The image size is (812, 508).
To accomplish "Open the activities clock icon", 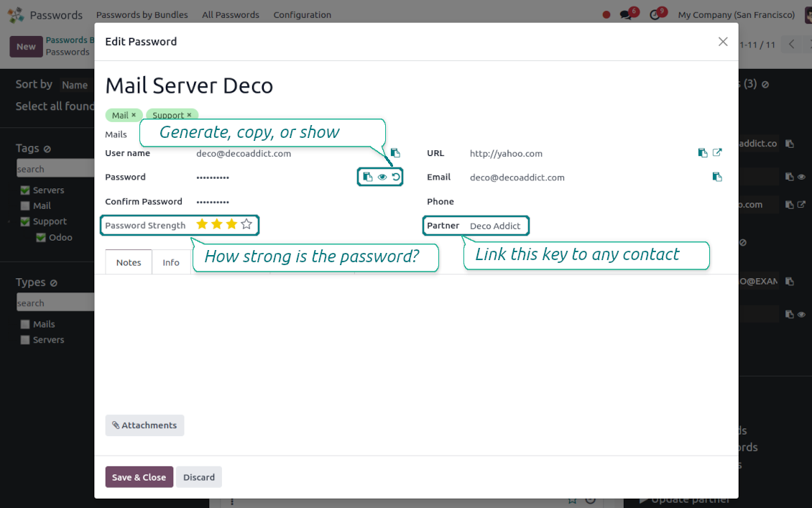I will click(x=655, y=15).
